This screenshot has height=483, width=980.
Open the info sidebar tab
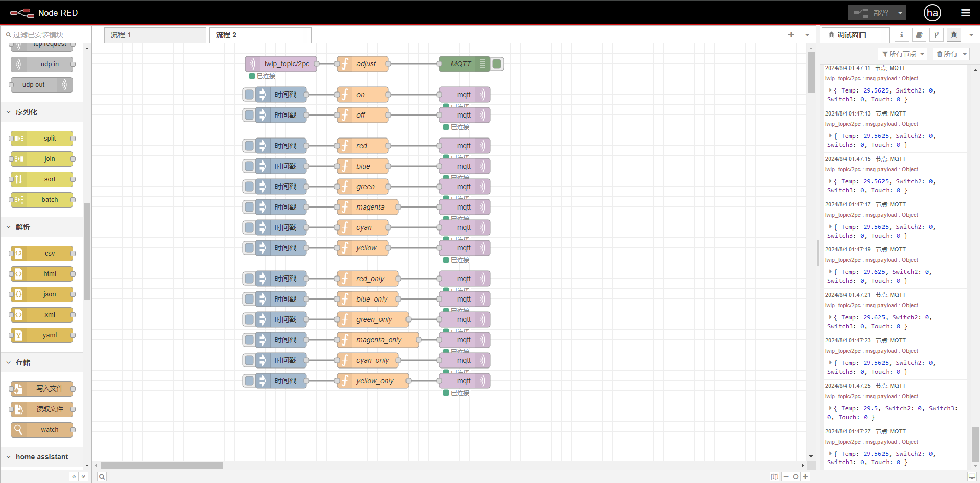901,35
